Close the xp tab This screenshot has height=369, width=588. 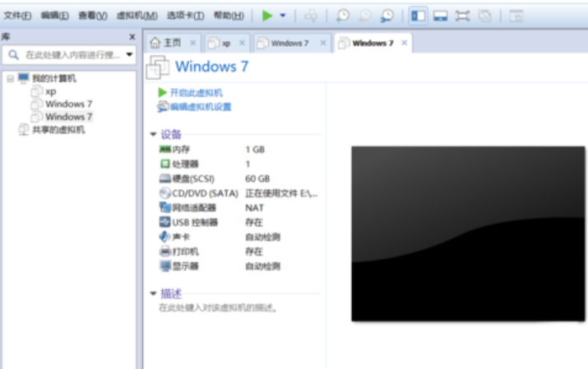pos(242,43)
